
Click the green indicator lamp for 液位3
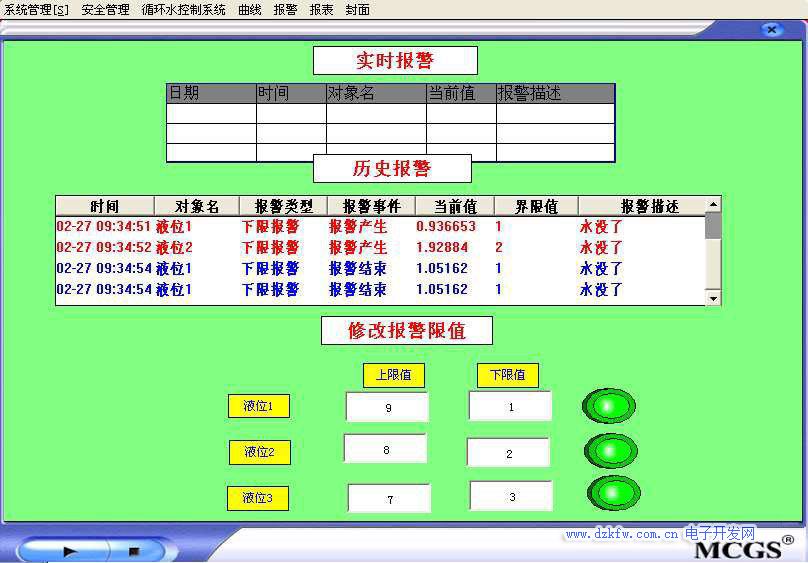(612, 492)
